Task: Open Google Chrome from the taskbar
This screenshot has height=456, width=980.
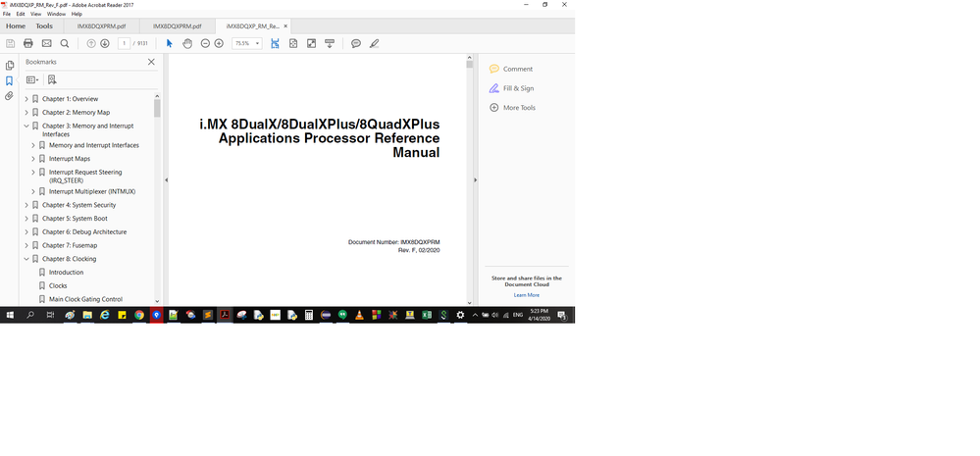Action: point(139,315)
